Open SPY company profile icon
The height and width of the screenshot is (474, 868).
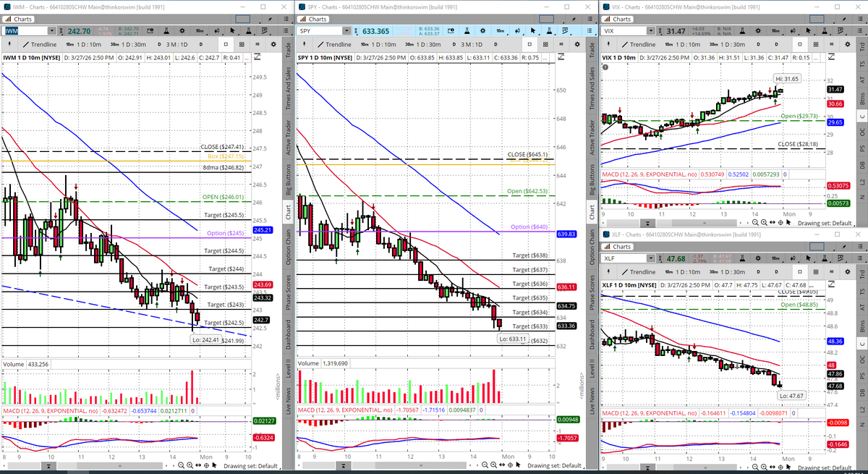pyautogui.click(x=451, y=31)
